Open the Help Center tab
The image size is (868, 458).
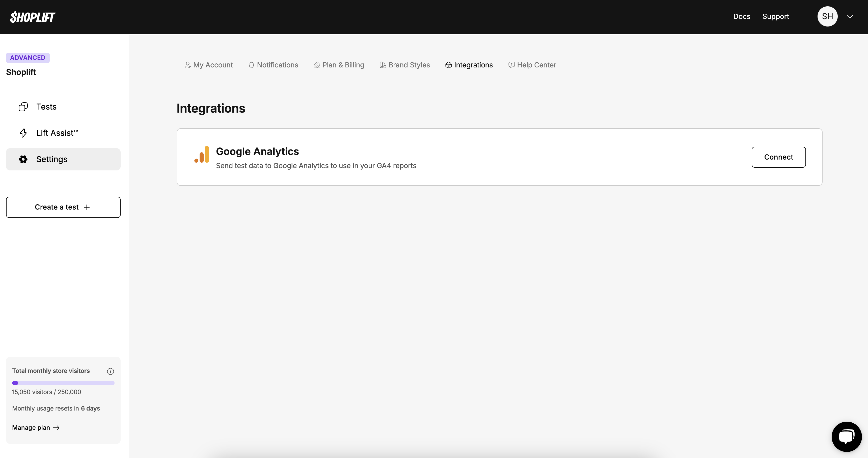pos(532,65)
